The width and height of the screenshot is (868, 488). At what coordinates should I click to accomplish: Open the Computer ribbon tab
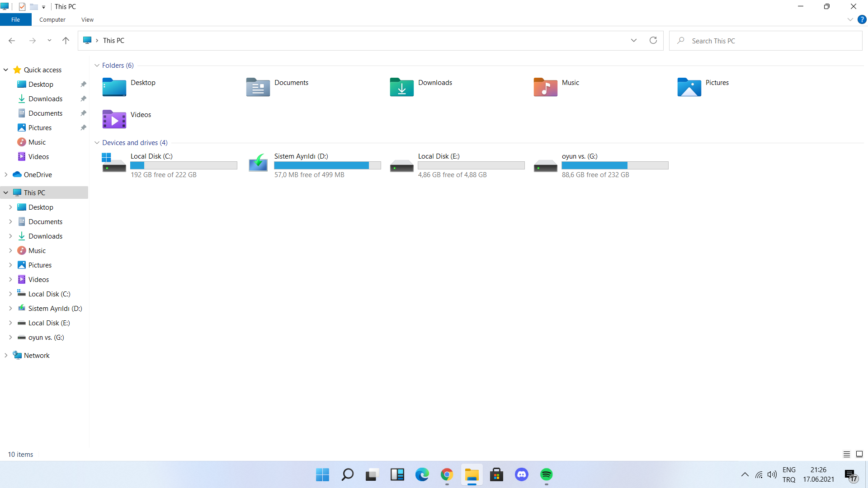point(52,20)
